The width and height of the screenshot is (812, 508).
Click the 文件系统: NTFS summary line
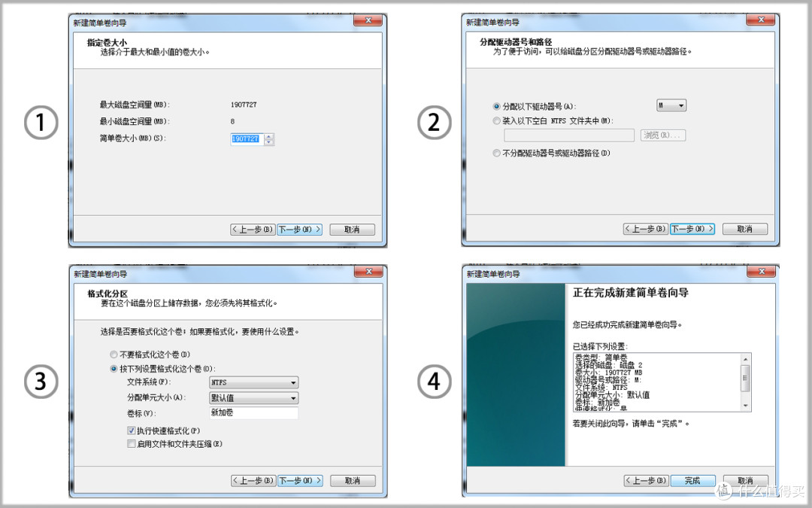(x=601, y=388)
